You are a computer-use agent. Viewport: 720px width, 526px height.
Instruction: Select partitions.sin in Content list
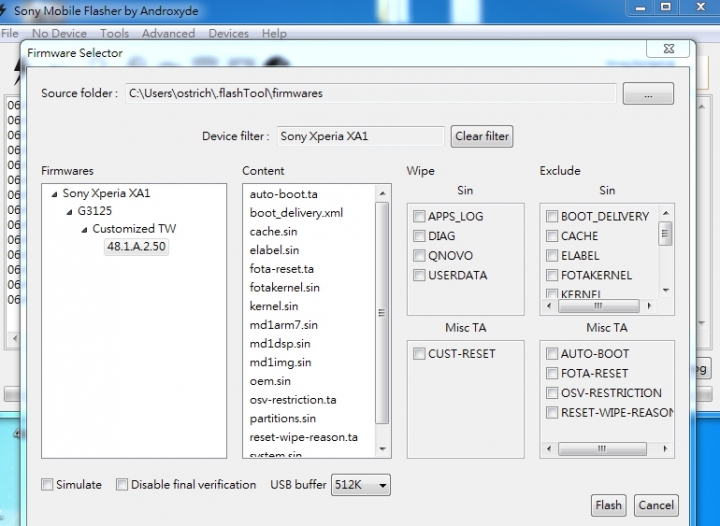click(282, 419)
